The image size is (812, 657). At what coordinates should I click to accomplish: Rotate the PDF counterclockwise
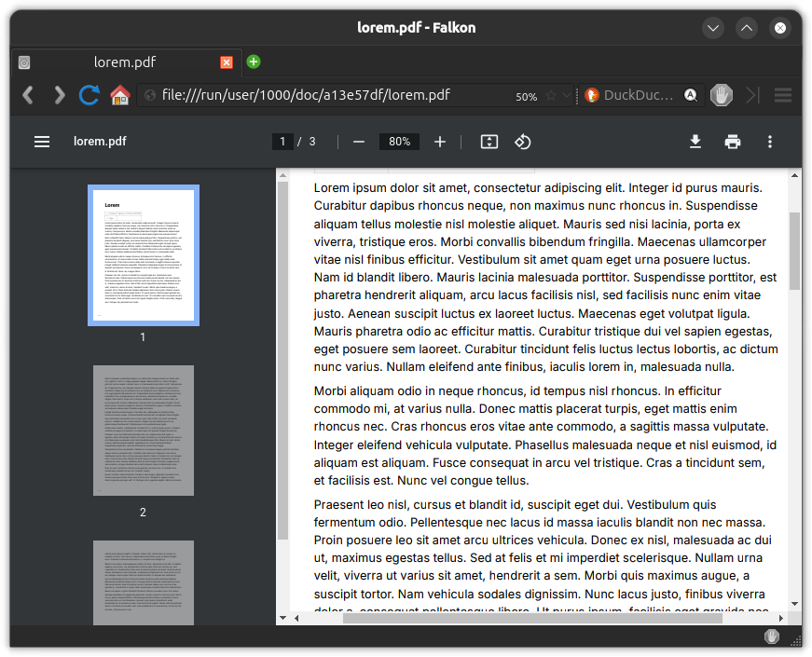pos(523,142)
